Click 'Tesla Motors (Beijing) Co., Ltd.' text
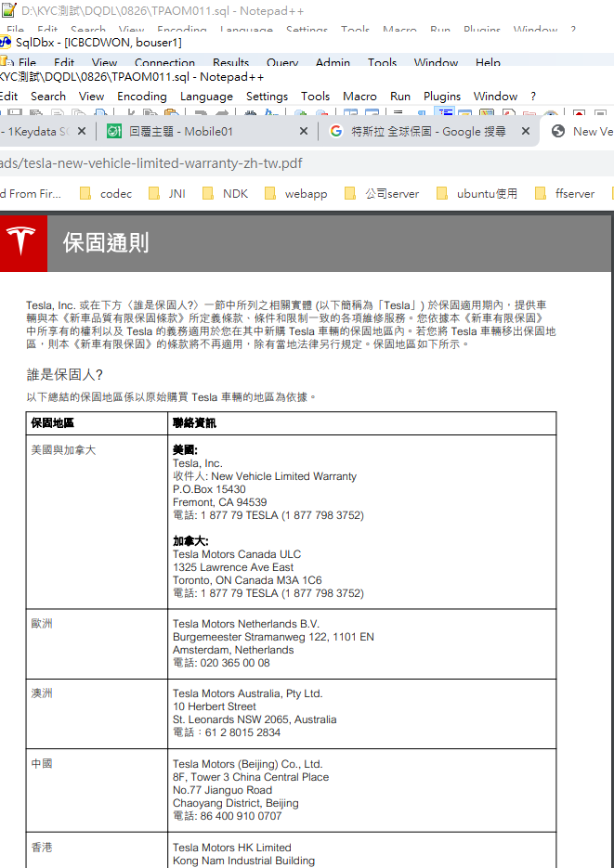This screenshot has height=868, width=614. tap(247, 764)
